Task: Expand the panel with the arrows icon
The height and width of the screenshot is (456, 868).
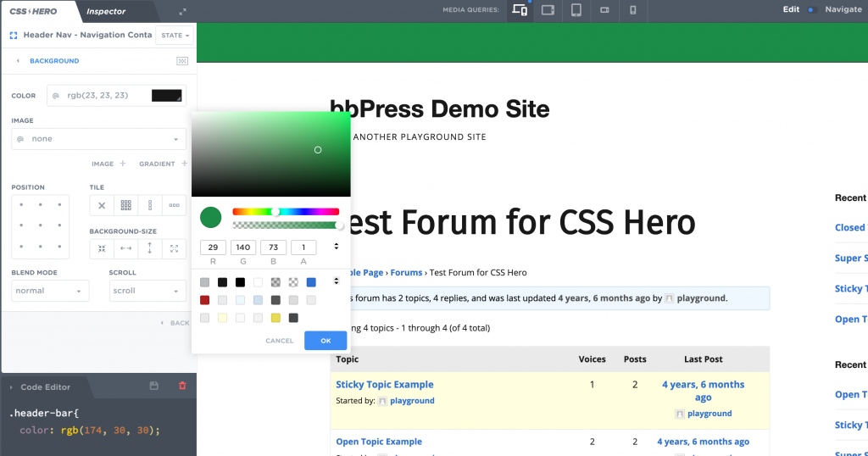Action: 183,12
